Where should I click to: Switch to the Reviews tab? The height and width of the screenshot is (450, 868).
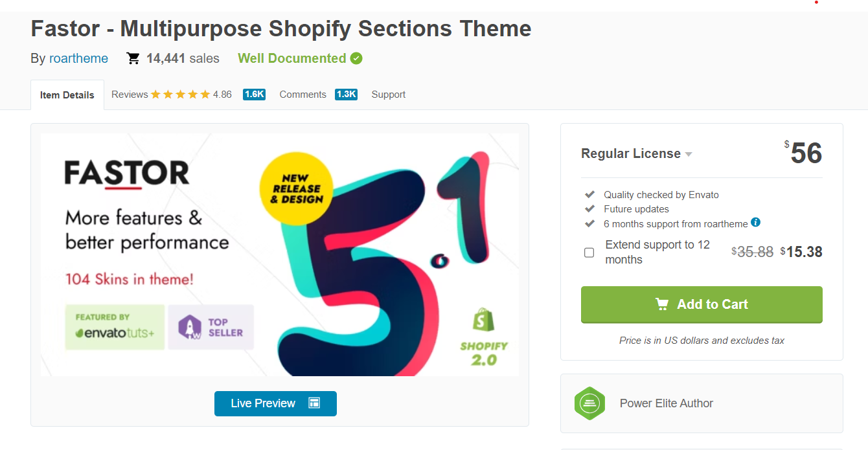point(129,94)
